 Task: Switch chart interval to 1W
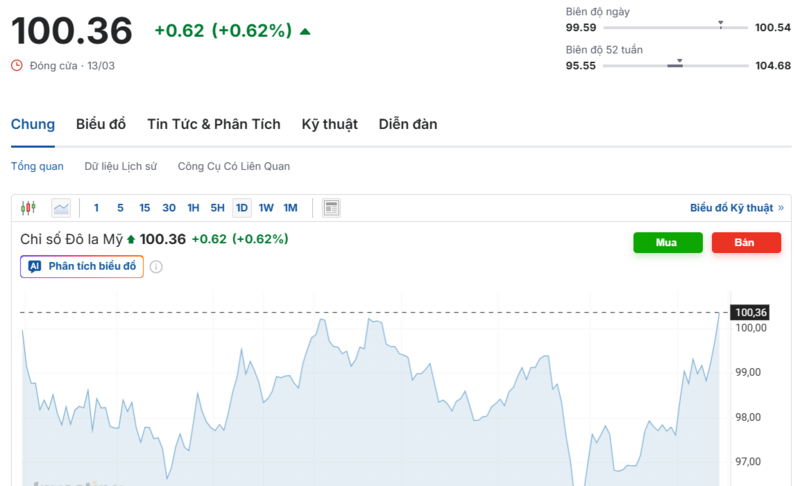coord(266,208)
